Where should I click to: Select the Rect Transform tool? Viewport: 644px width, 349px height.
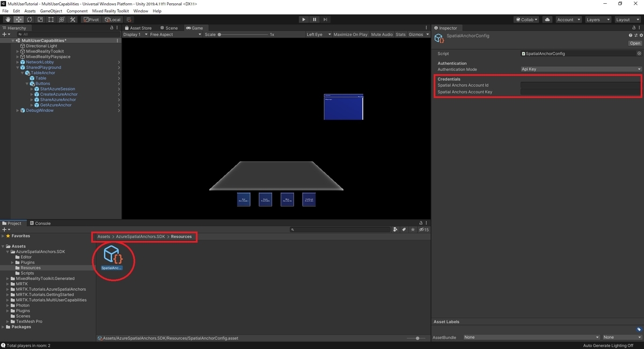pos(51,19)
